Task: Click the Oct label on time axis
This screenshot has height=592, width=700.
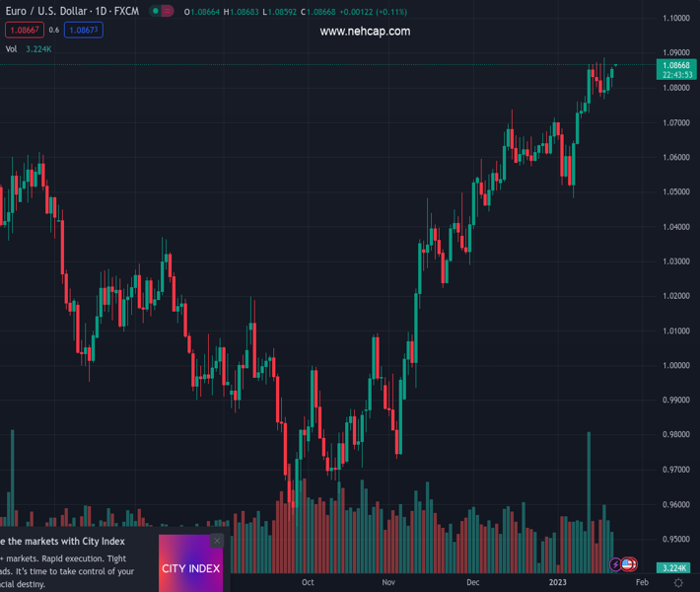Action: [x=308, y=583]
